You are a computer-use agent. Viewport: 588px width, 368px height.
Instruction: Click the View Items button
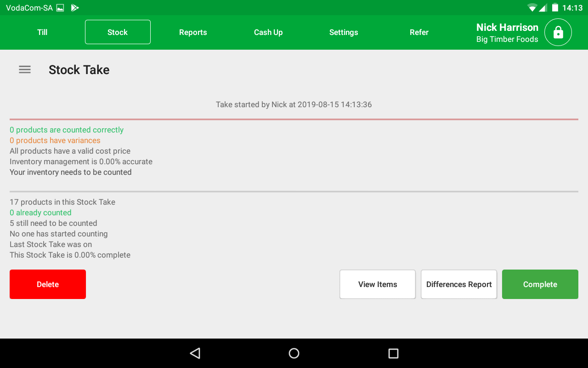378,284
